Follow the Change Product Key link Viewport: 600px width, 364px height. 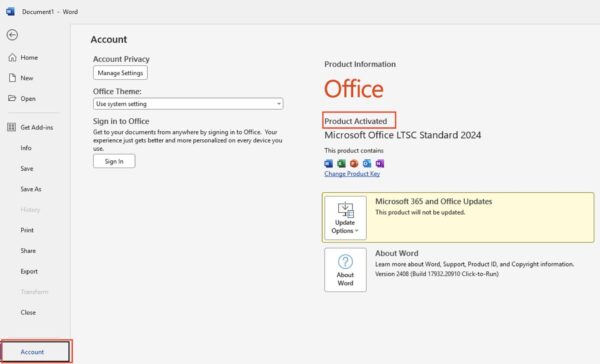pyautogui.click(x=352, y=174)
